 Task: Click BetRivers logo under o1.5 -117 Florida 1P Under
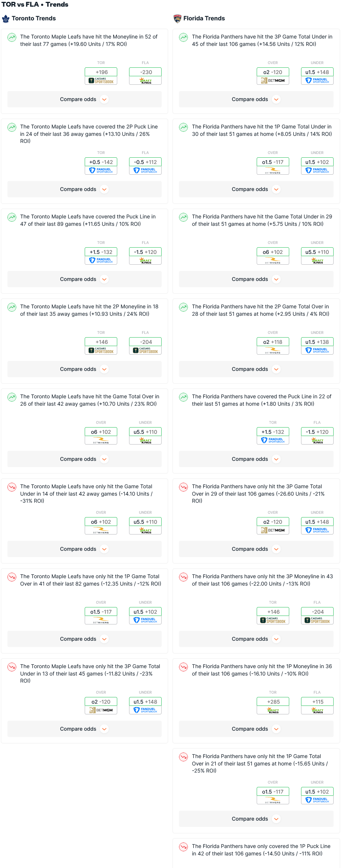click(273, 171)
